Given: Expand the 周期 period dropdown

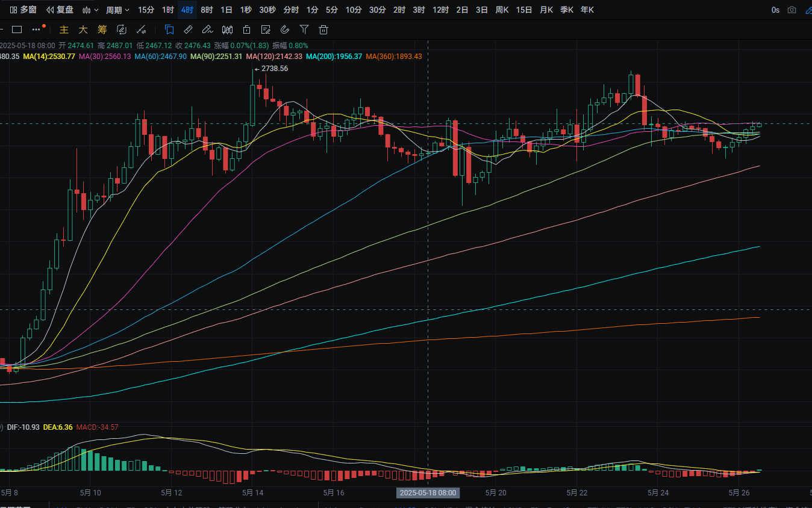Looking at the screenshot, I should [117, 10].
